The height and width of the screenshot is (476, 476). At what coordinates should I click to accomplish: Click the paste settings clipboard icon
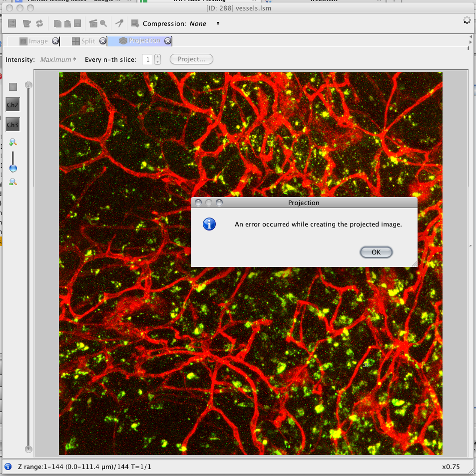[67, 23]
